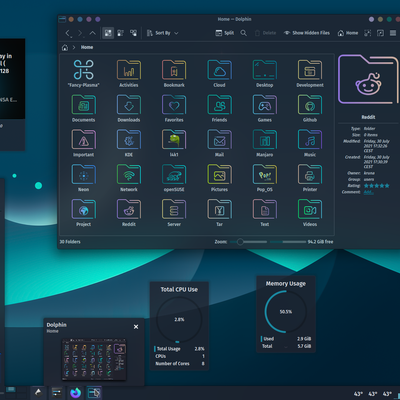This screenshot has width=400, height=400.
Task: Open the Pictures folder
Action: [219, 178]
